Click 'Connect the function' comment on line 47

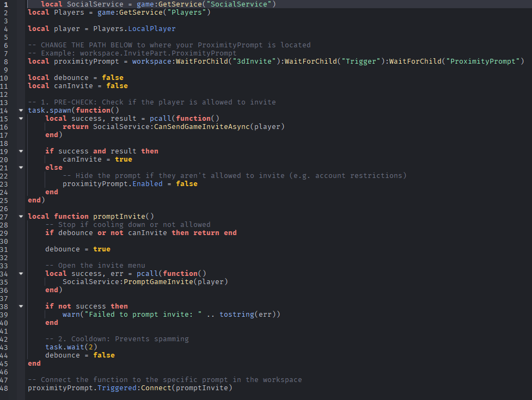click(x=165, y=380)
